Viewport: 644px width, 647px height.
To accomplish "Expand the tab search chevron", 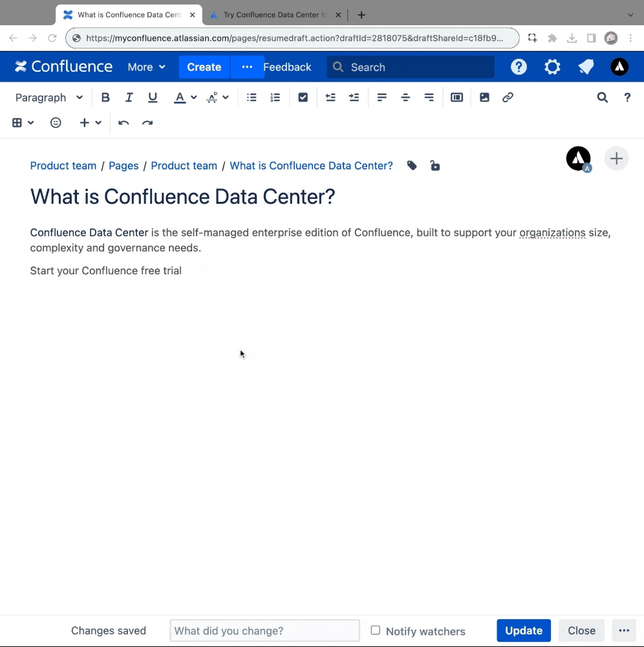I will click(630, 15).
